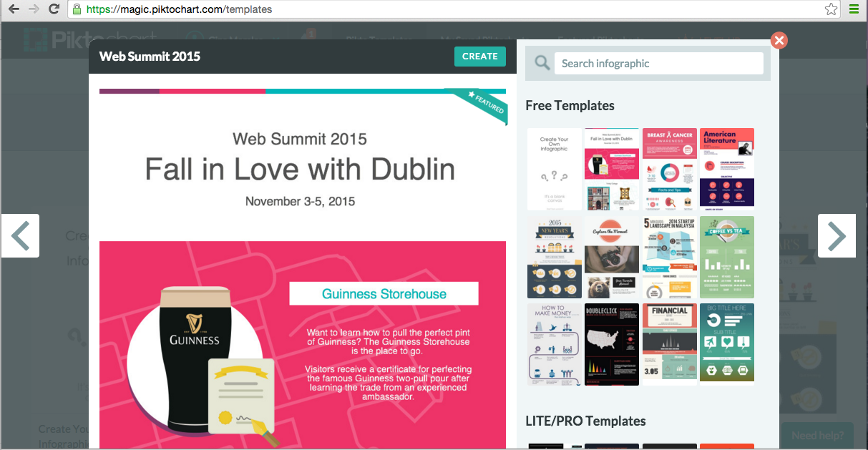Open the Chrome menu icon
The height and width of the screenshot is (450, 868).
pyautogui.click(x=854, y=9)
